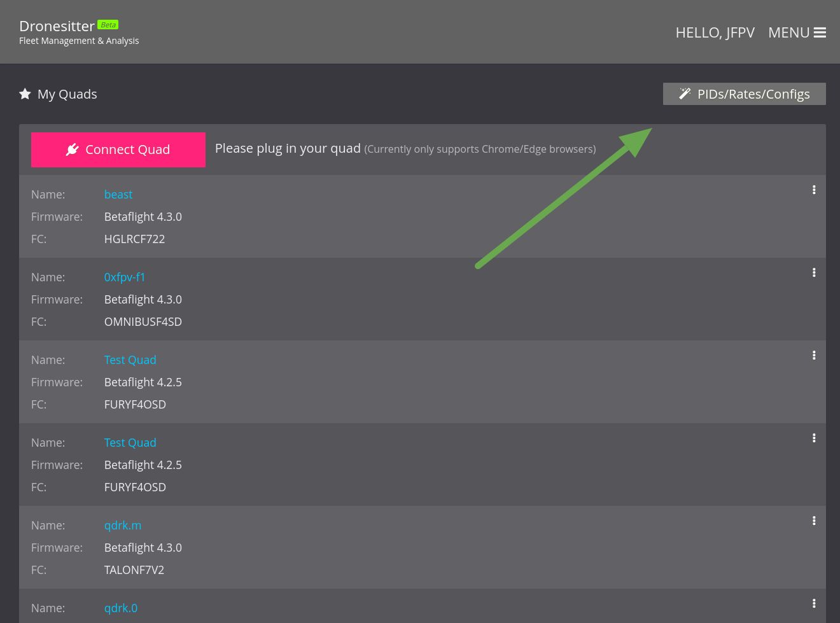Click the plug icon on Connect Quad button

[72, 150]
